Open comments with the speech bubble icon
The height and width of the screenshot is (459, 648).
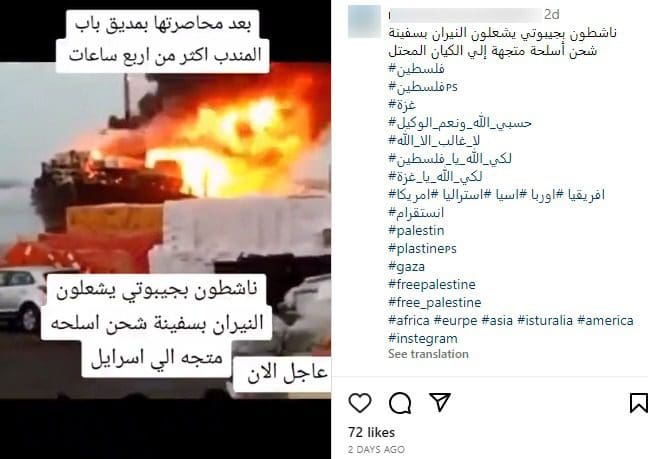click(x=400, y=403)
